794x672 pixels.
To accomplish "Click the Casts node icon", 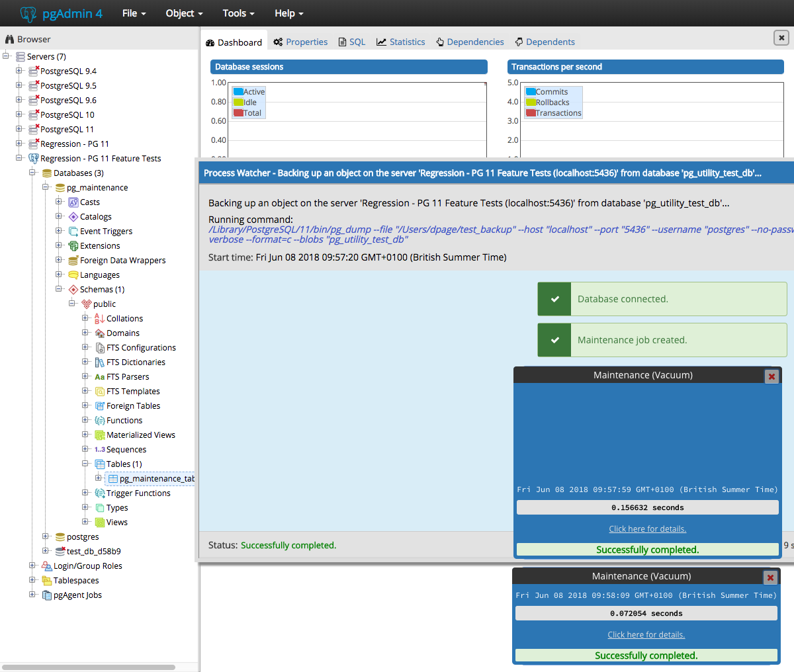I will [x=73, y=202].
